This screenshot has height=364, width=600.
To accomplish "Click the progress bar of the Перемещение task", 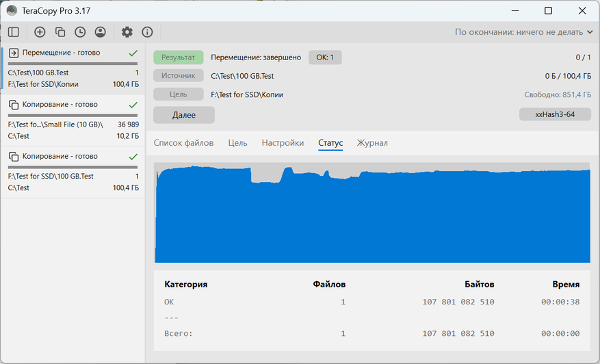I will tap(73, 63).
